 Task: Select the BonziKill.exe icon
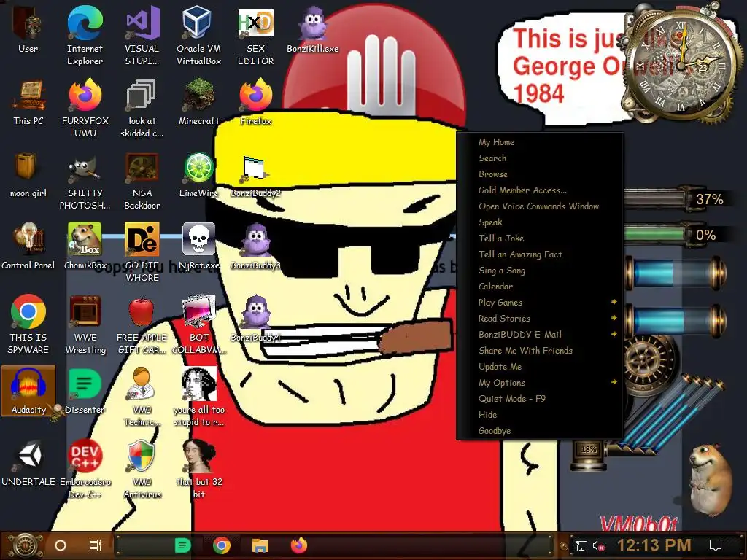pyautogui.click(x=312, y=29)
